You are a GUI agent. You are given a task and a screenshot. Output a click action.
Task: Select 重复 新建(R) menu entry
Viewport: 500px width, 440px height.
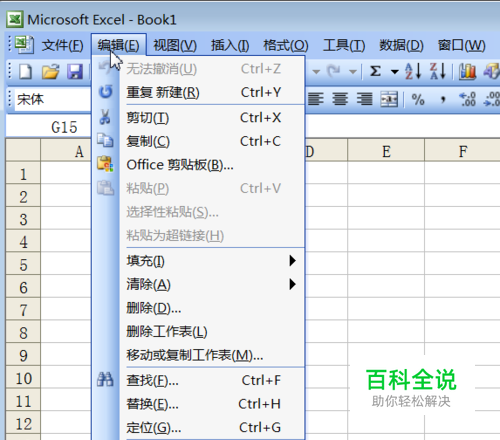[x=199, y=92]
